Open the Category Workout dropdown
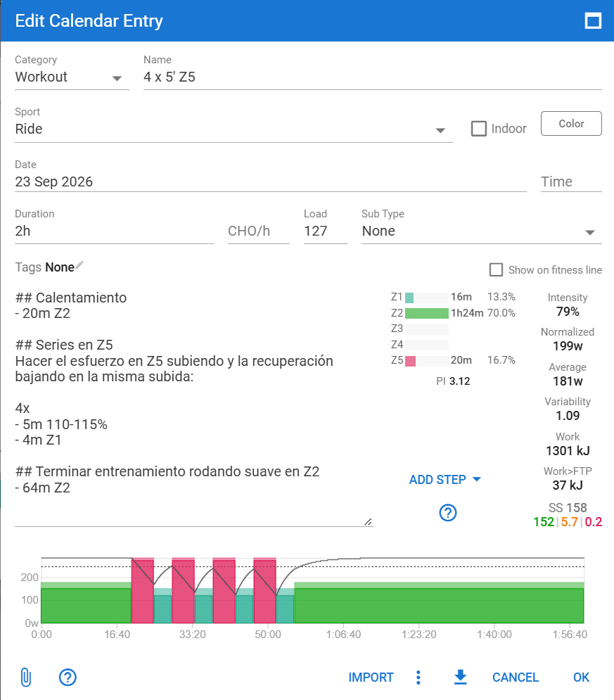Image resolution: width=614 pixels, height=700 pixels. pyautogui.click(x=72, y=77)
